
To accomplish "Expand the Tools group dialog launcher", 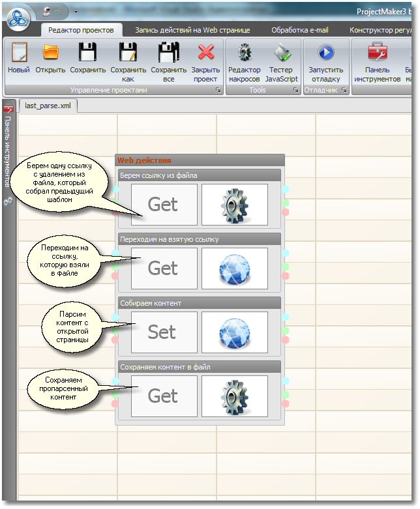I will [x=296, y=91].
